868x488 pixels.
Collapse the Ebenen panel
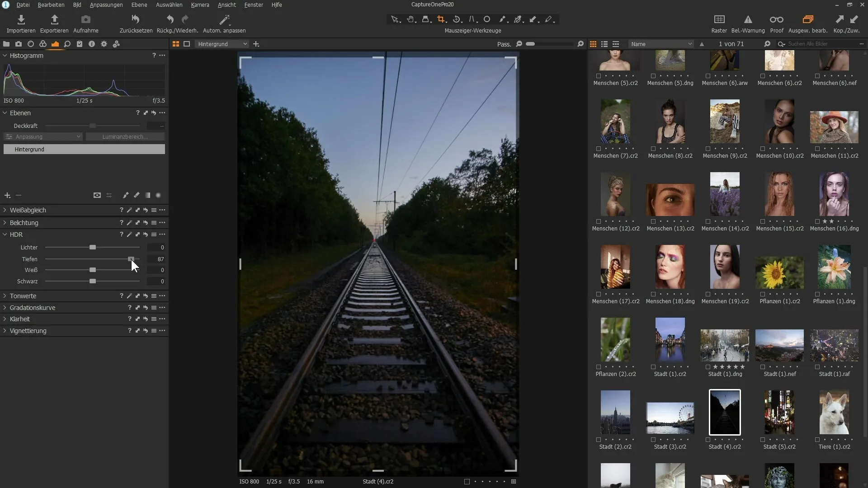coord(5,113)
